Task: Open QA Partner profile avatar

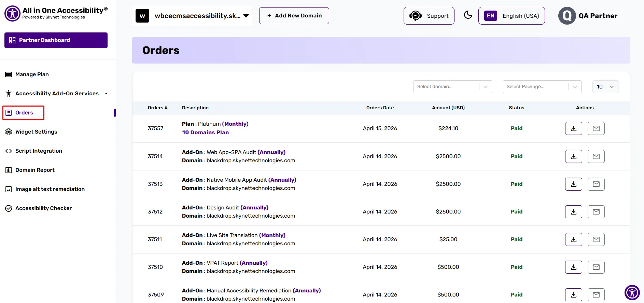Action: (567, 16)
